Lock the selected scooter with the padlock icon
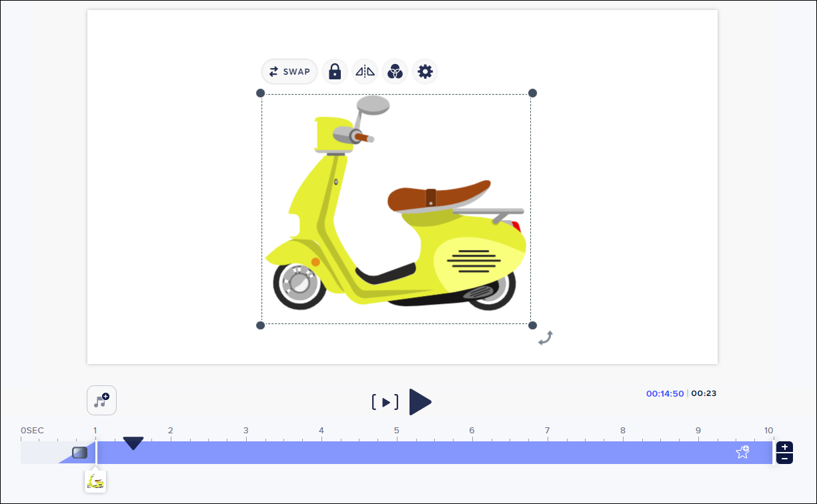817x504 pixels. tap(335, 72)
